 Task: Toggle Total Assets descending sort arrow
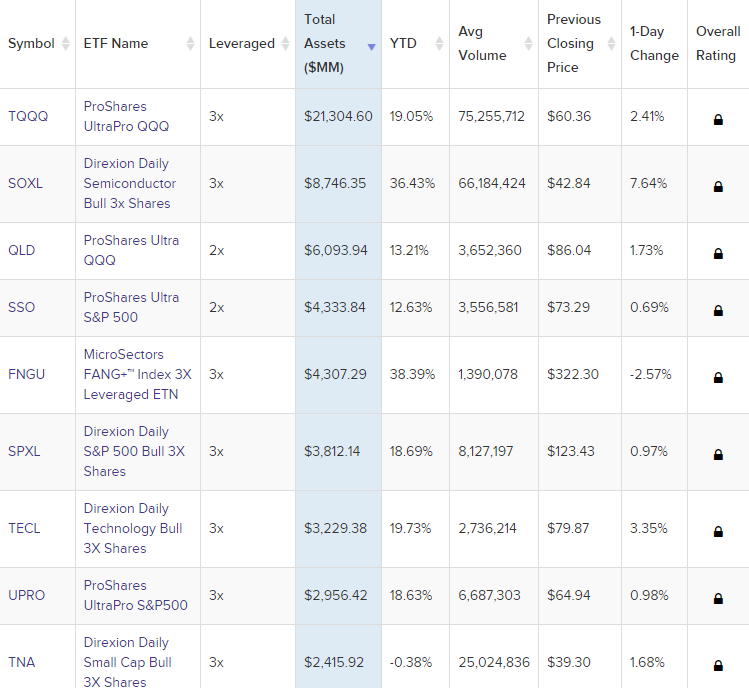click(x=371, y=47)
